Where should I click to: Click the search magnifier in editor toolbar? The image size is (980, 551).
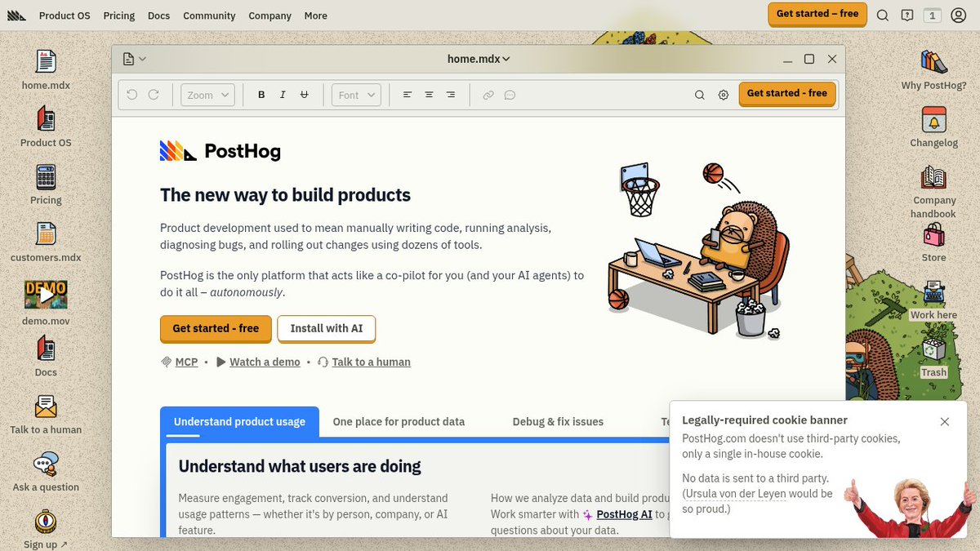click(x=700, y=95)
